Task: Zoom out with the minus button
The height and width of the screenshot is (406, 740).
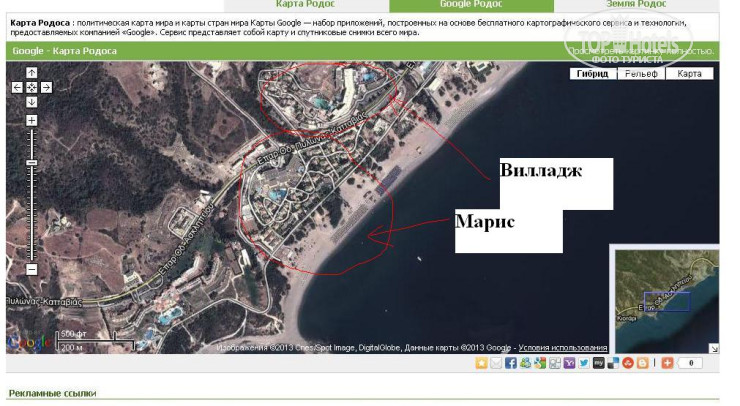Action: pyautogui.click(x=32, y=270)
